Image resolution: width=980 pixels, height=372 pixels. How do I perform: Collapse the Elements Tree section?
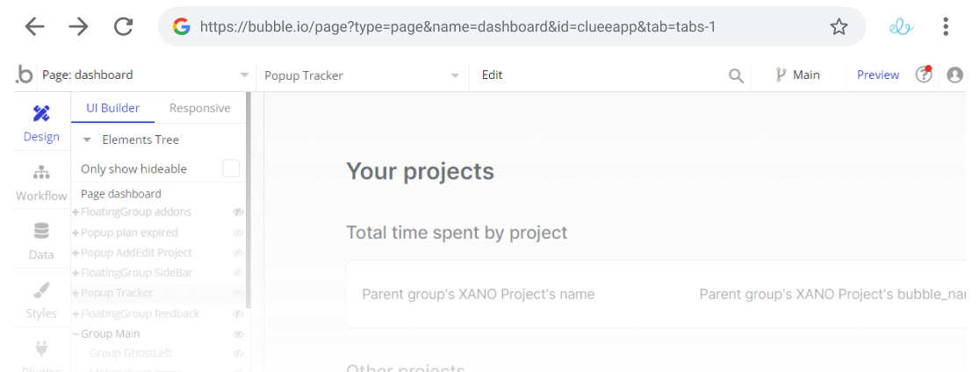click(x=87, y=139)
